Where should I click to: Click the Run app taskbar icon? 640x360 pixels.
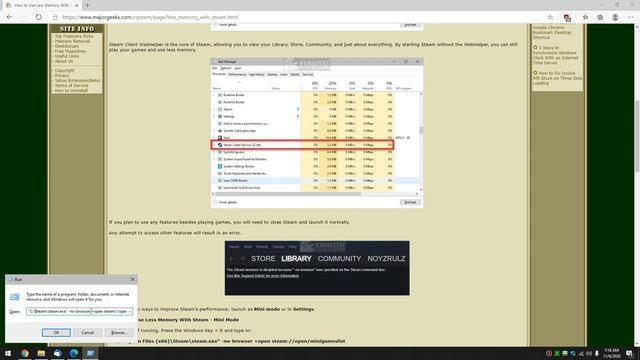[x=90, y=353]
